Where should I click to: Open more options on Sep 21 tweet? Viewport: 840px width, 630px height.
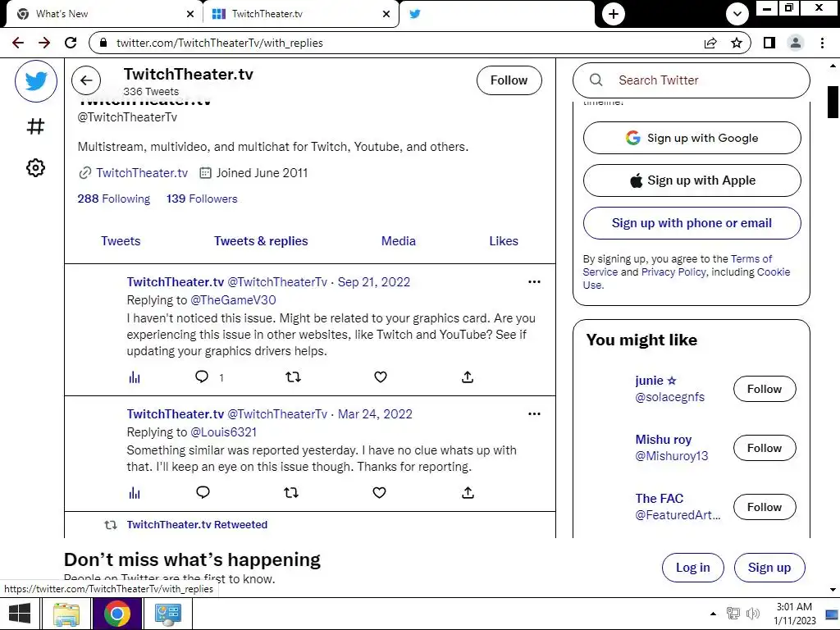[534, 282]
